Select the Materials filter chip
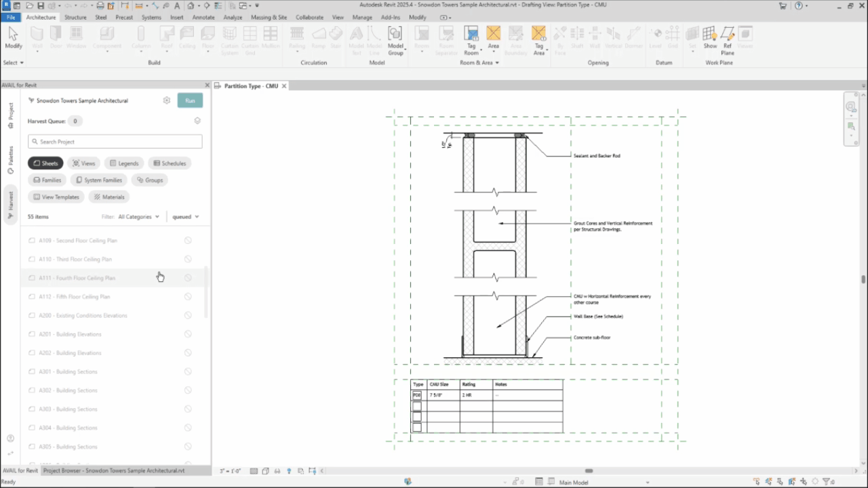868x488 pixels. [108, 197]
